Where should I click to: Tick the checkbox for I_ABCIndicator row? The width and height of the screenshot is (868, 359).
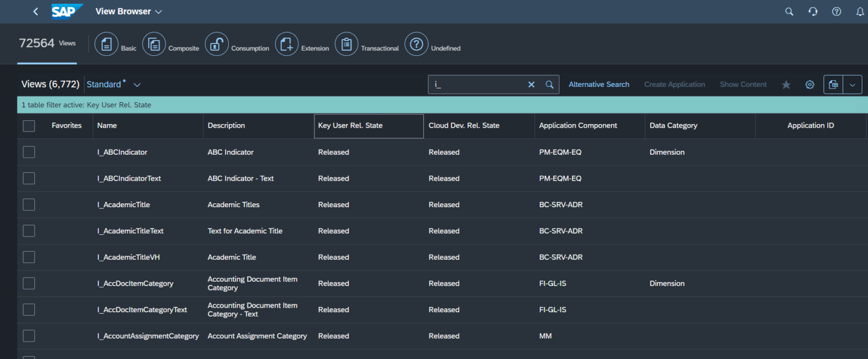(28, 151)
